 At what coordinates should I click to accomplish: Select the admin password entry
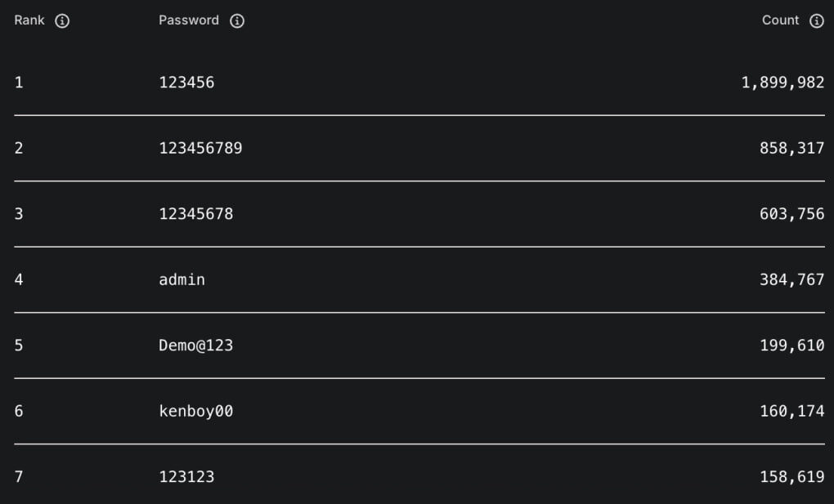point(182,279)
